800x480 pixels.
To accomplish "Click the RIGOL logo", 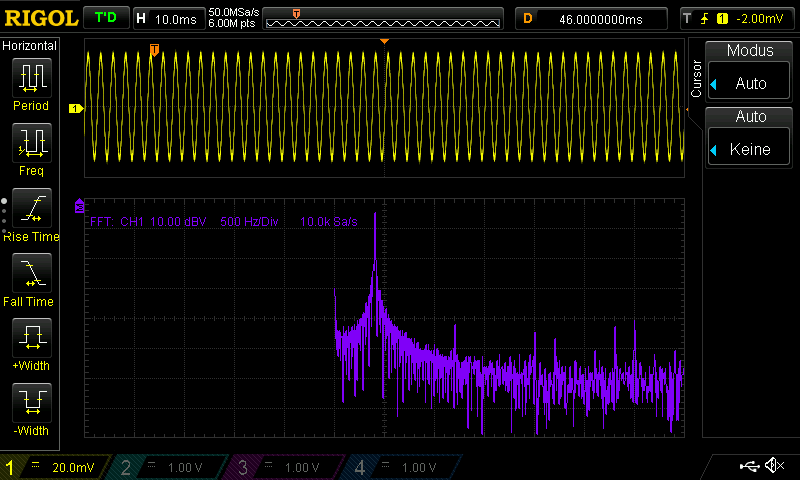I will 40,18.
